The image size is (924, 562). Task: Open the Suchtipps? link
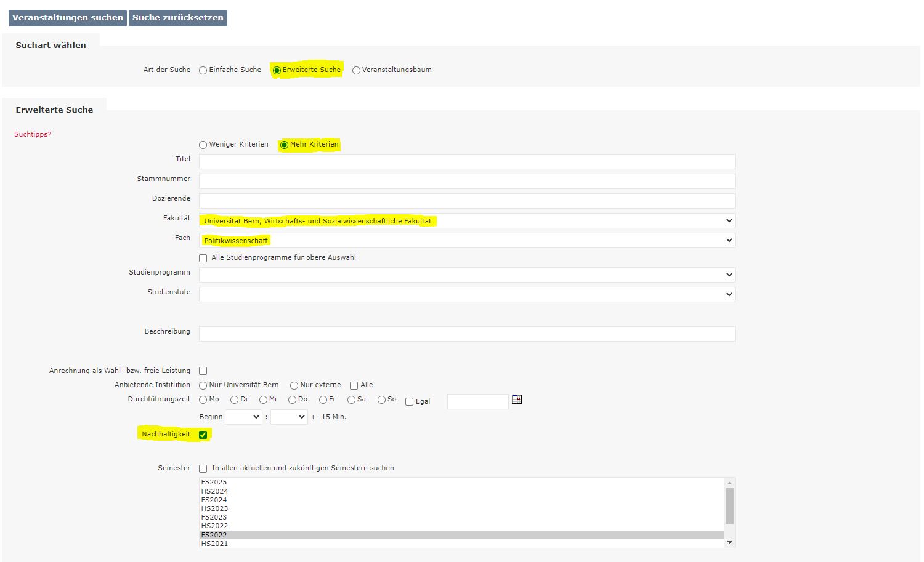coord(33,134)
